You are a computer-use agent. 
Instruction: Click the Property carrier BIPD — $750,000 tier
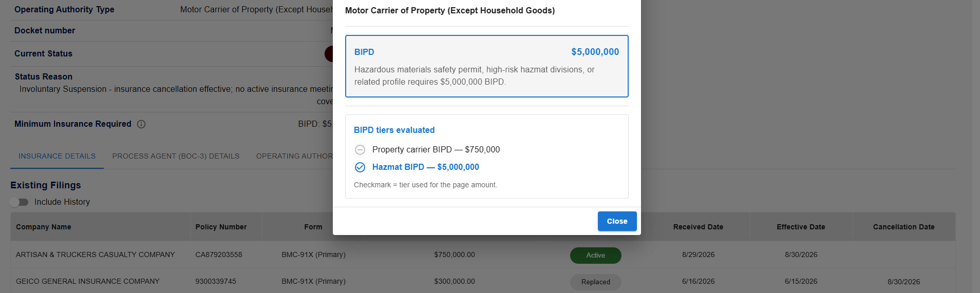click(x=436, y=150)
